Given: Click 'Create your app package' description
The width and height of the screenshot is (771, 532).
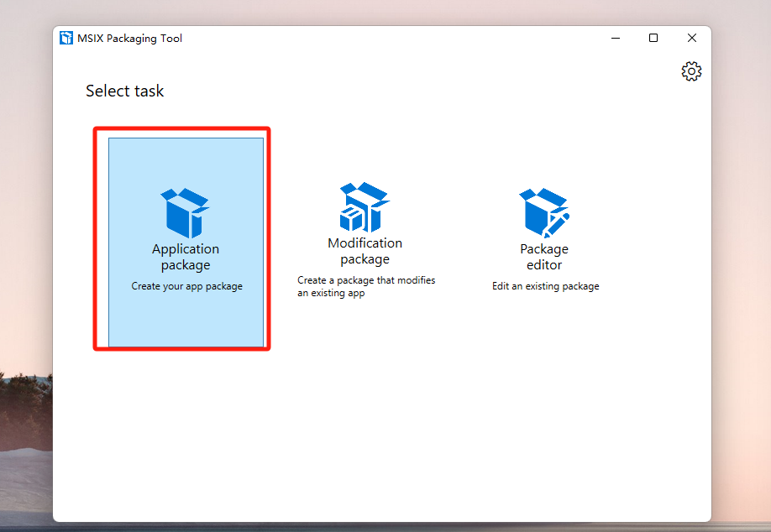Looking at the screenshot, I should click(186, 286).
